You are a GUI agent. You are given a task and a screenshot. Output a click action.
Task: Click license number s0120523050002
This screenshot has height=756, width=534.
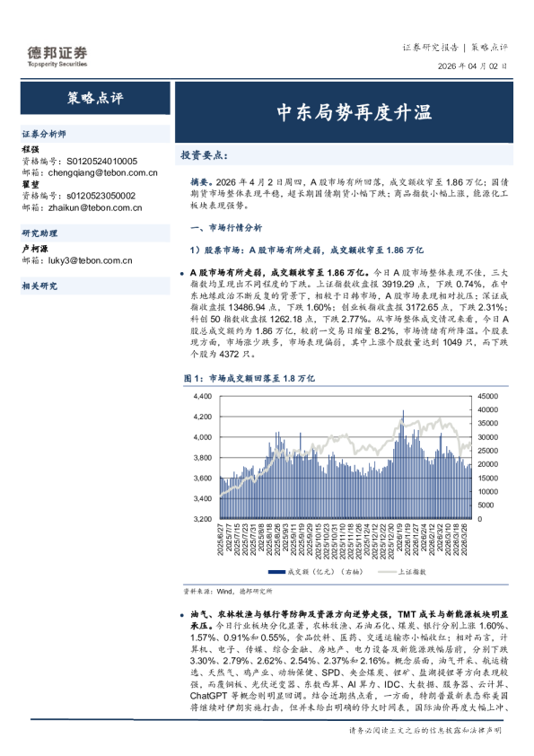(101, 196)
